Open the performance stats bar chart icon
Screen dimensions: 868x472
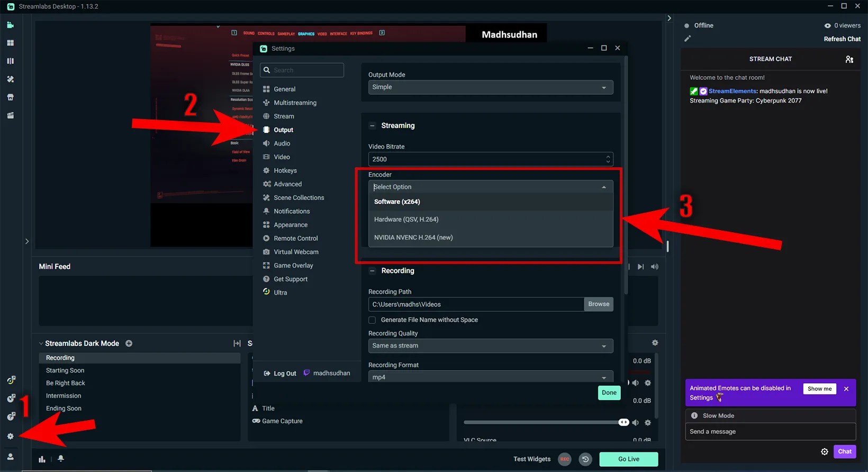(42, 459)
